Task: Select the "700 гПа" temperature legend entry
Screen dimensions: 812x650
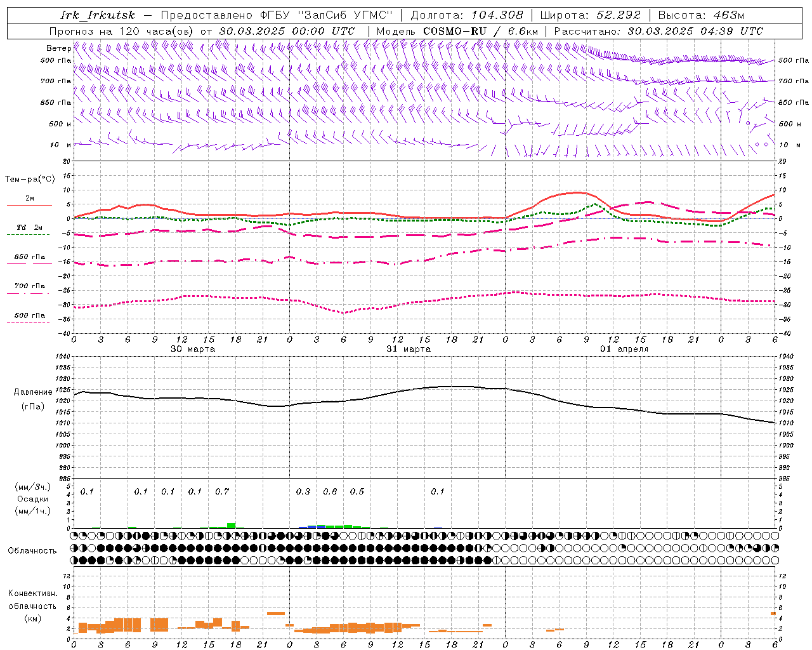Action: click(x=30, y=286)
